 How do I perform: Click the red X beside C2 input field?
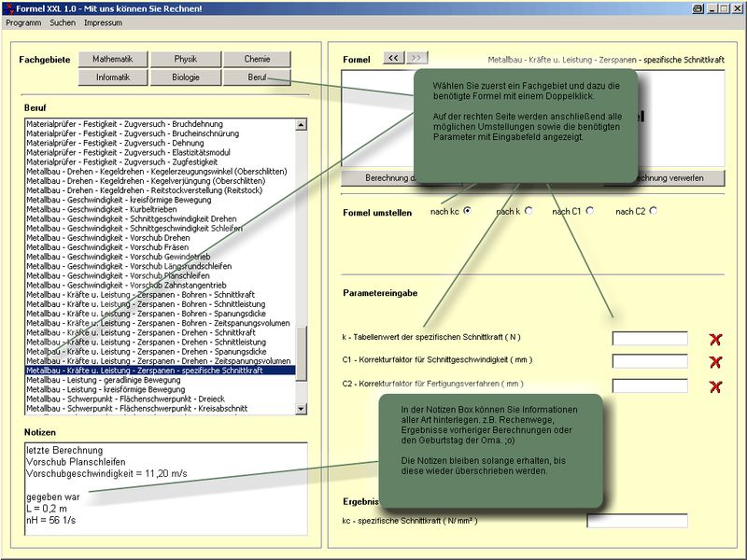pos(716,386)
